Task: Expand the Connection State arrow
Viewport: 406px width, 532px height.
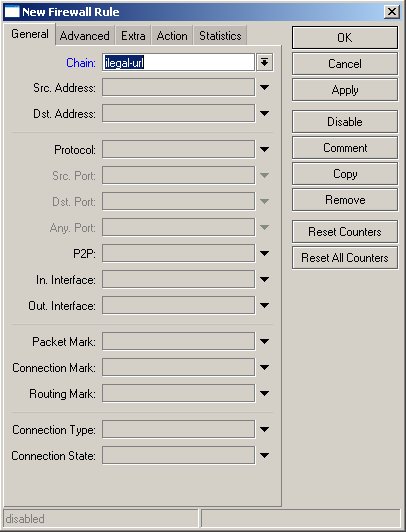Action: (265, 455)
